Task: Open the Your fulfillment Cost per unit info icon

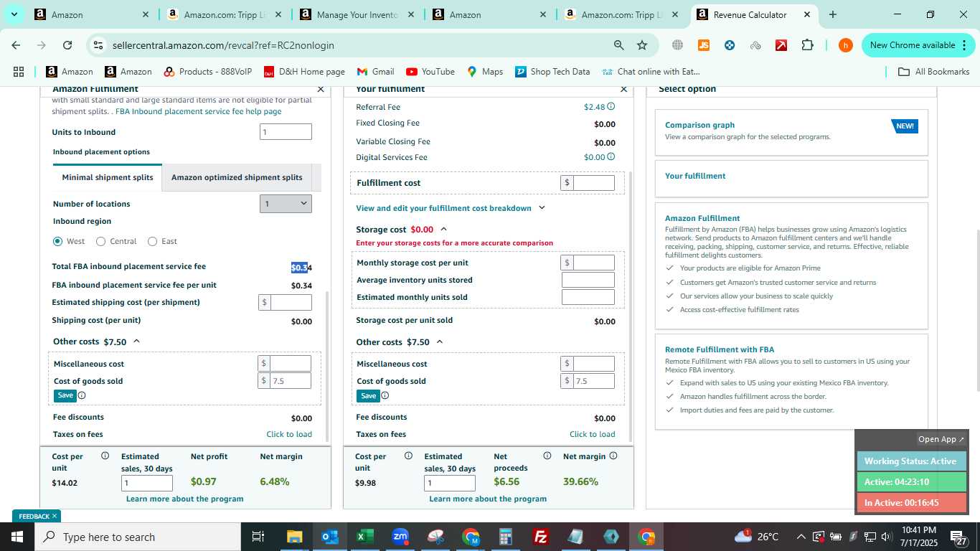Action: pos(408,456)
